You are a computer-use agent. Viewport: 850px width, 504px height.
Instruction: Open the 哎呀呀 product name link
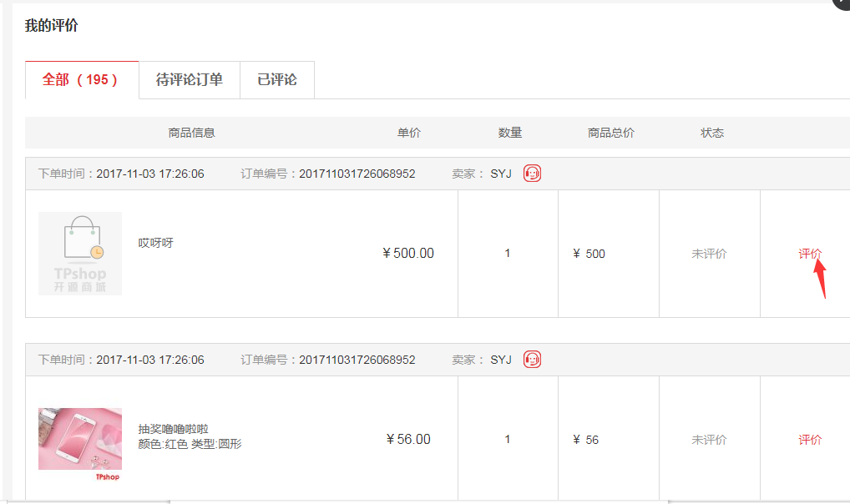point(156,243)
